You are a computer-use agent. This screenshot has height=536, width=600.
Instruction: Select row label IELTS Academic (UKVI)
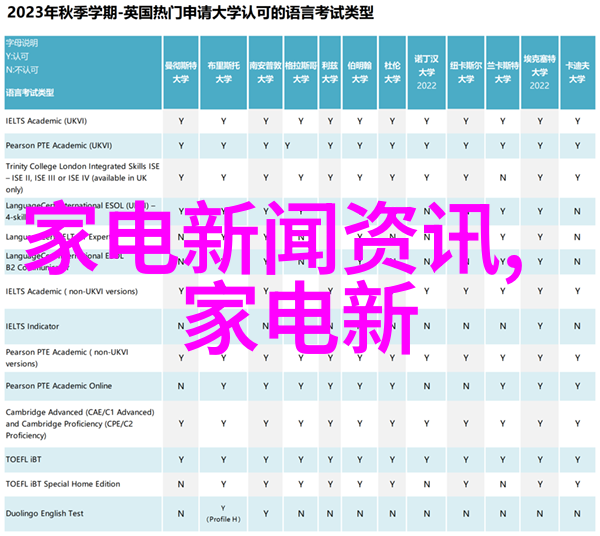[x=46, y=121]
